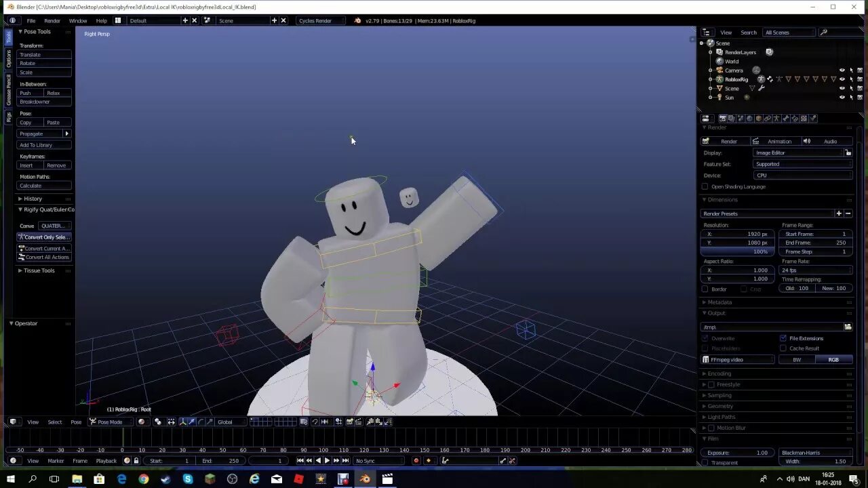Click the Breakdowner button
Image resolution: width=868 pixels, height=488 pixels.
[x=44, y=102]
